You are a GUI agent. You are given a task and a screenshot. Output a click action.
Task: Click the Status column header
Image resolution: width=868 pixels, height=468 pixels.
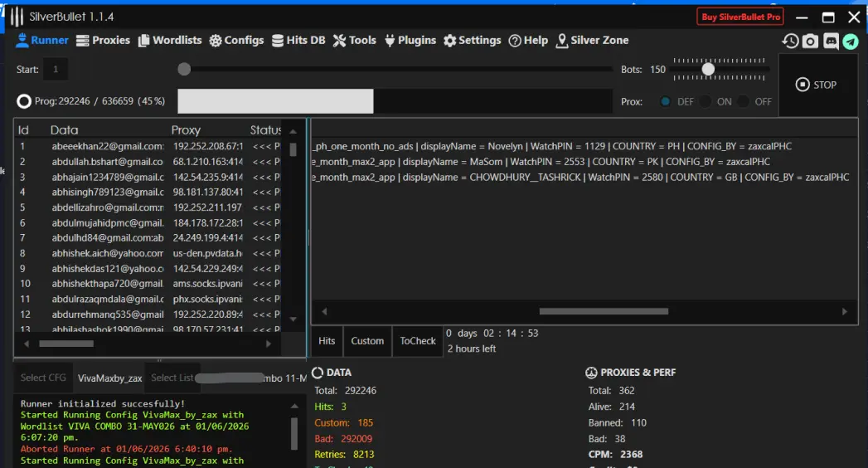pos(265,130)
